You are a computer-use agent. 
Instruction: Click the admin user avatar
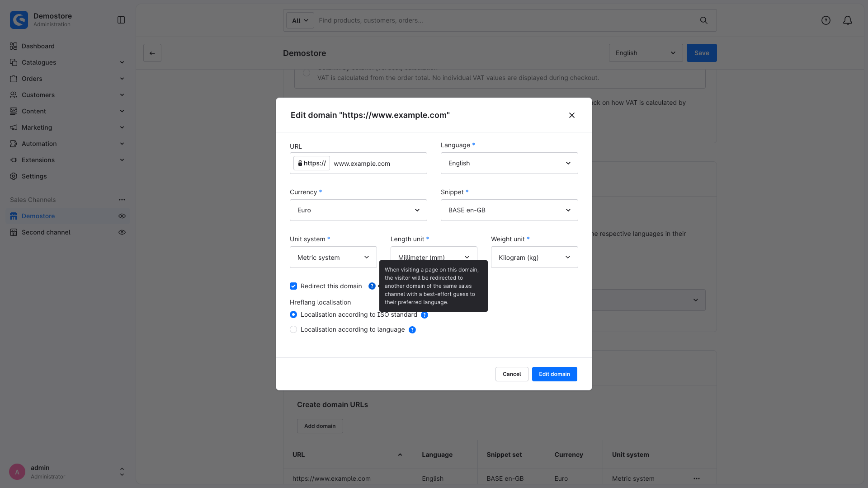17,472
